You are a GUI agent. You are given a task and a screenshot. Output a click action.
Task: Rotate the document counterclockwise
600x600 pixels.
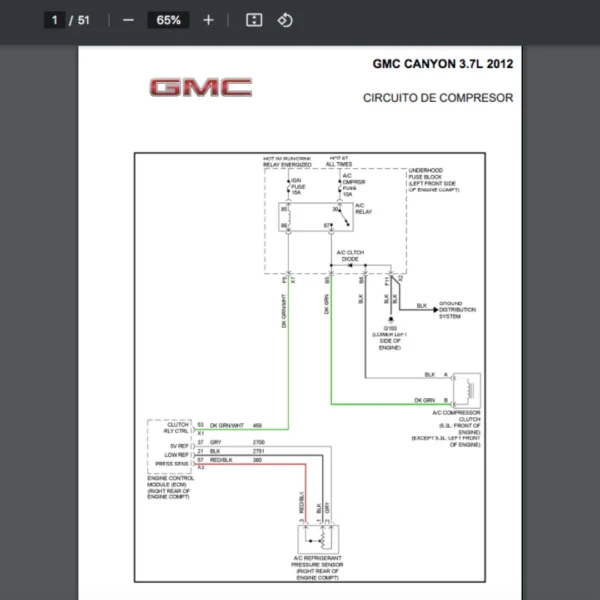pos(285,20)
